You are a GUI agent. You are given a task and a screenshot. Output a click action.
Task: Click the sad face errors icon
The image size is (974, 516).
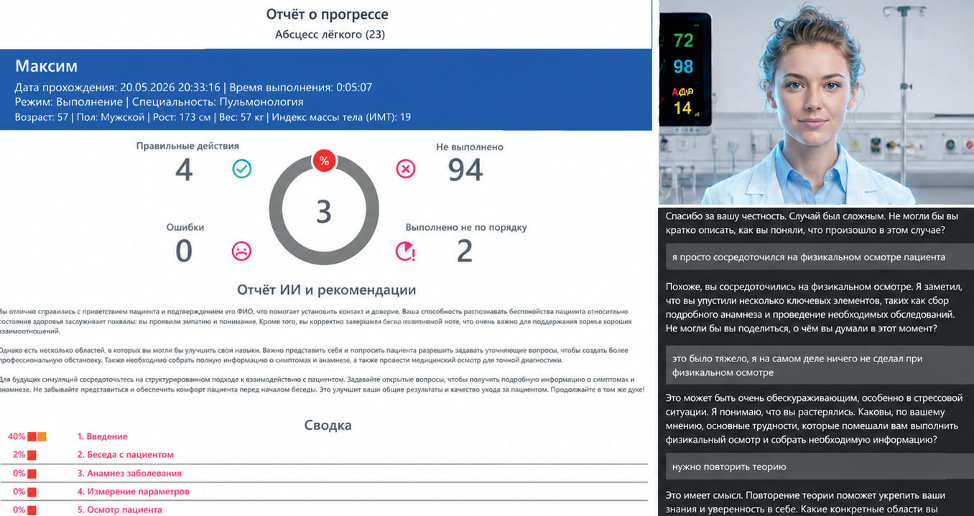click(x=241, y=250)
